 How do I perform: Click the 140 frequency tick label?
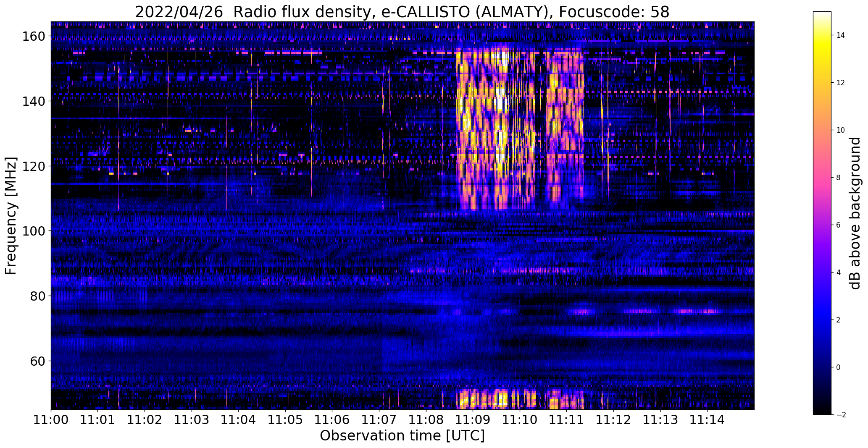tap(33, 101)
